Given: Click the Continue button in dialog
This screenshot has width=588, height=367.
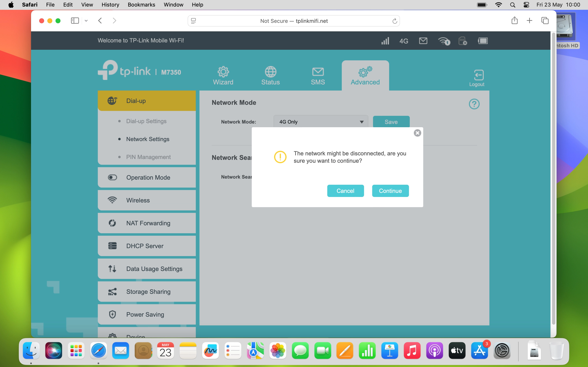Looking at the screenshot, I should [x=390, y=191].
